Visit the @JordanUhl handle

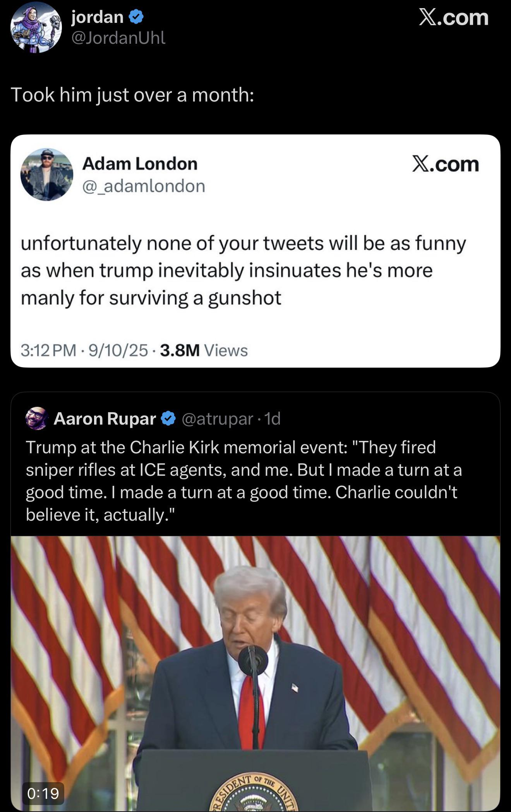point(118,38)
